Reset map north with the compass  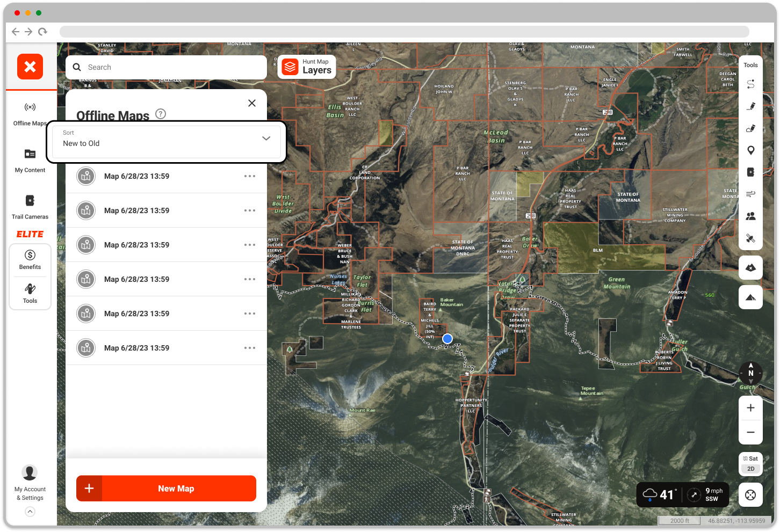click(750, 373)
